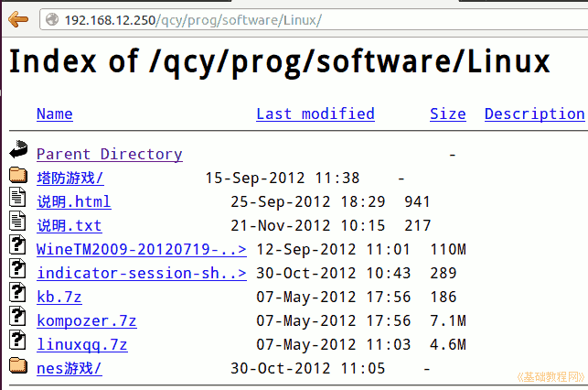Viewport: 588px width, 390px height.
Task: Click the unknown-file icon beside WineTM2009-20120719
Action: [x=17, y=244]
